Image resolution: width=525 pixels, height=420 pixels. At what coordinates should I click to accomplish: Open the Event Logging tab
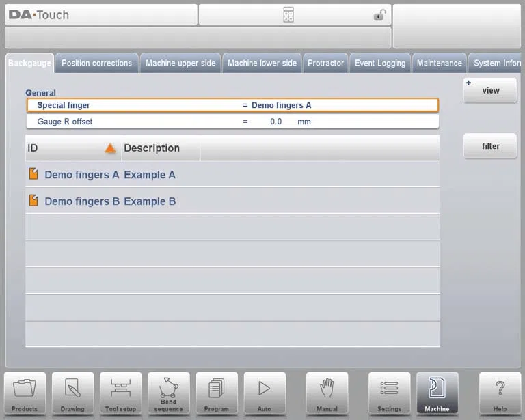pyautogui.click(x=380, y=63)
